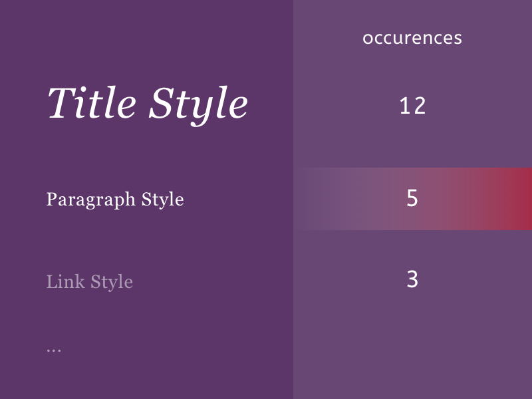This screenshot has width=532, height=399.
Task: Click the 'occurences' column header
Action: 412,38
